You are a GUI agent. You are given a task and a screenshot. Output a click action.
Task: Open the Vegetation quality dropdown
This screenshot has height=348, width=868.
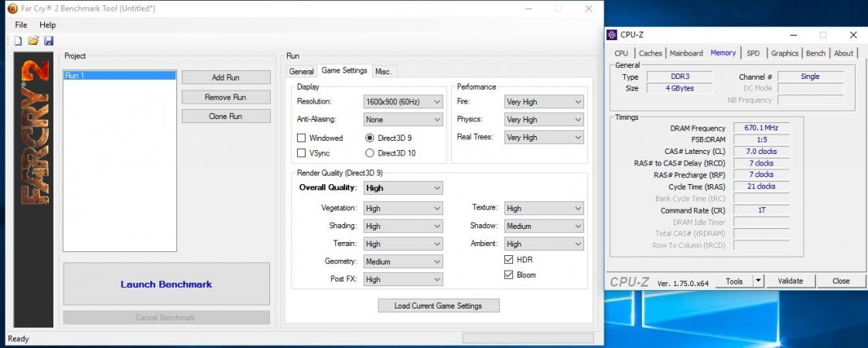pyautogui.click(x=403, y=209)
